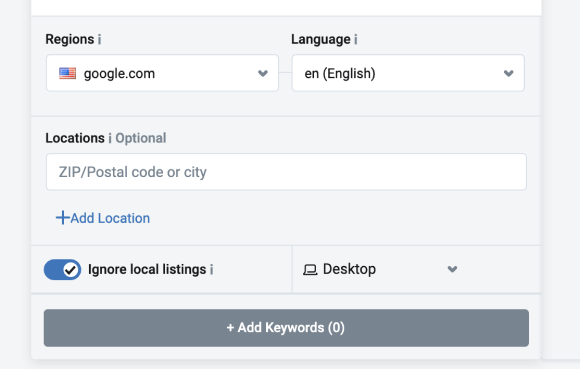
Task: Open the Regions google.com dropdown
Action: (162, 73)
